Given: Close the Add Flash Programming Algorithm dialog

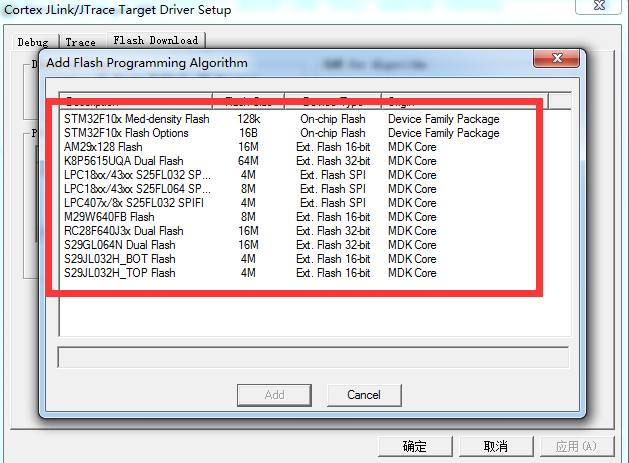Looking at the screenshot, I should [x=556, y=58].
